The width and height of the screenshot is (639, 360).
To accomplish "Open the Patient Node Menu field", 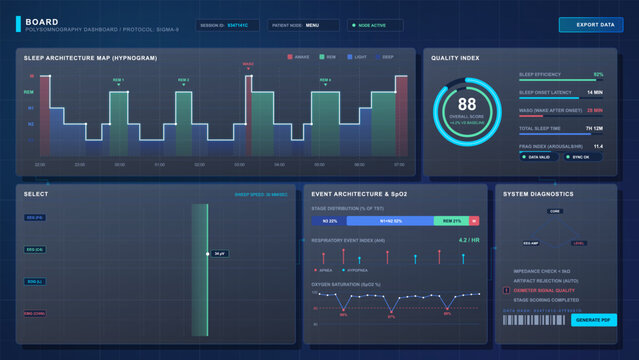I will pos(303,25).
